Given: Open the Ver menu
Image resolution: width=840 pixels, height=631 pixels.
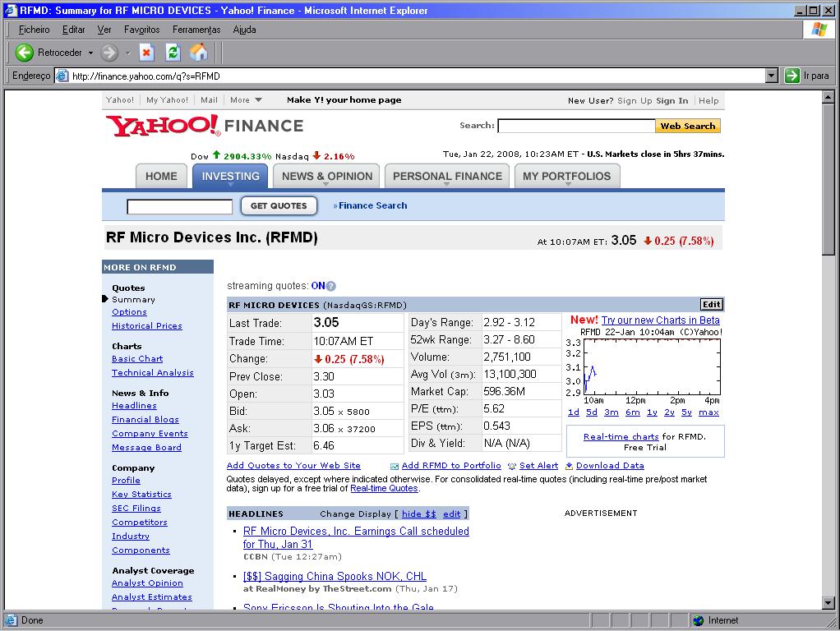Looking at the screenshot, I should pos(104,30).
